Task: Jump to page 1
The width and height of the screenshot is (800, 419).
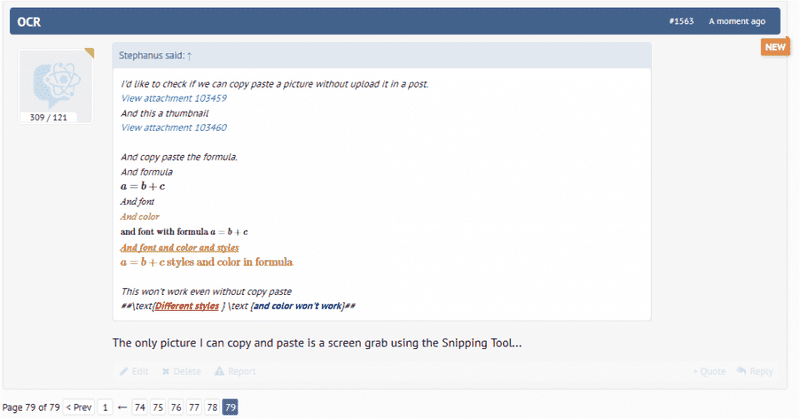Action: 106,407
